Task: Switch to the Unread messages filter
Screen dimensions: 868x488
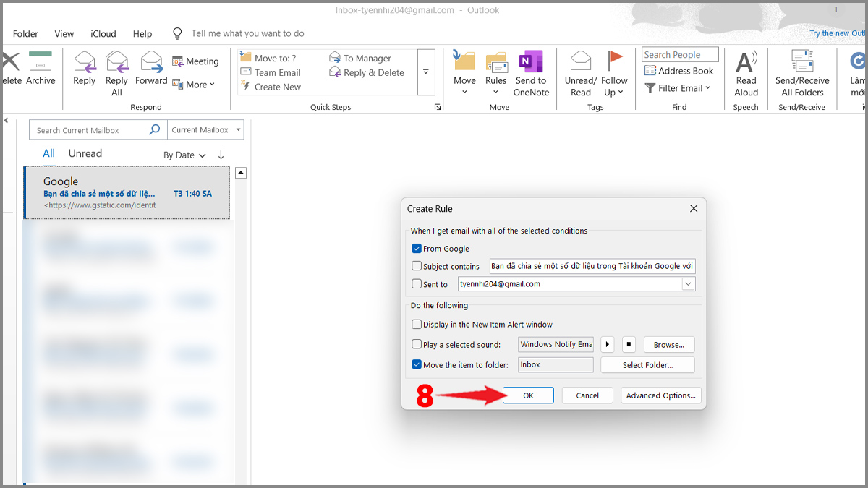Action: click(x=85, y=153)
